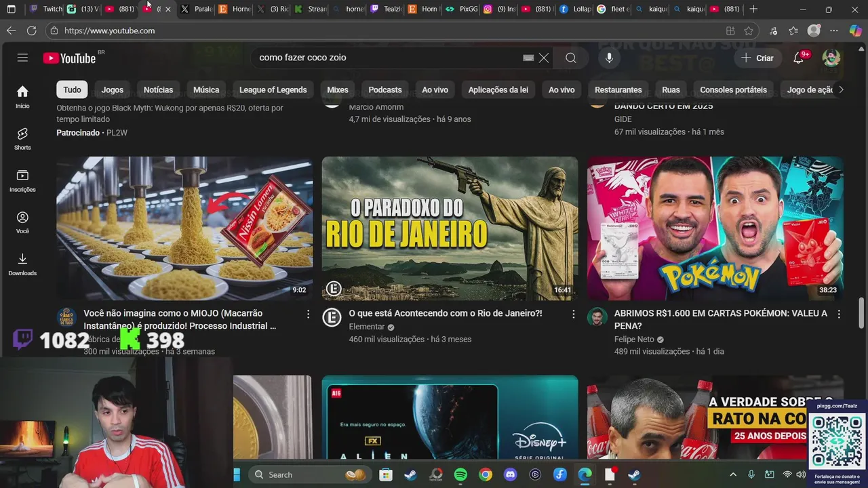Select the Notícias filter chip
This screenshot has width=868, height=488.
158,89
